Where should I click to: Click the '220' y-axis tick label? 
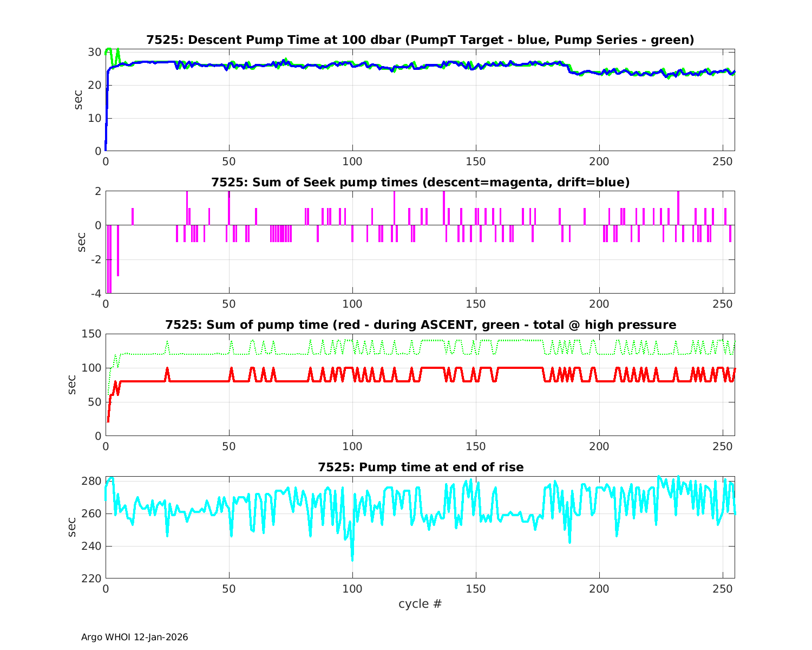tap(91, 578)
